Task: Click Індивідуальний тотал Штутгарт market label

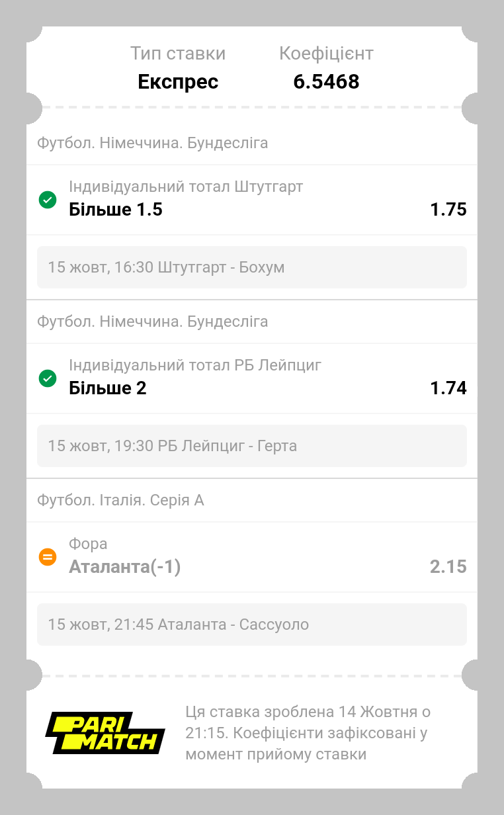Action: (186, 187)
